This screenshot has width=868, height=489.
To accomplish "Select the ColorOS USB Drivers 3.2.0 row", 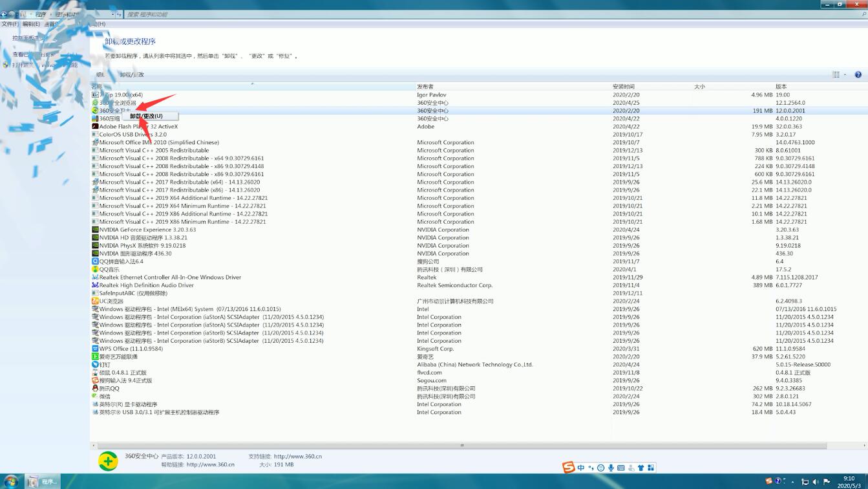I will (x=478, y=135).
